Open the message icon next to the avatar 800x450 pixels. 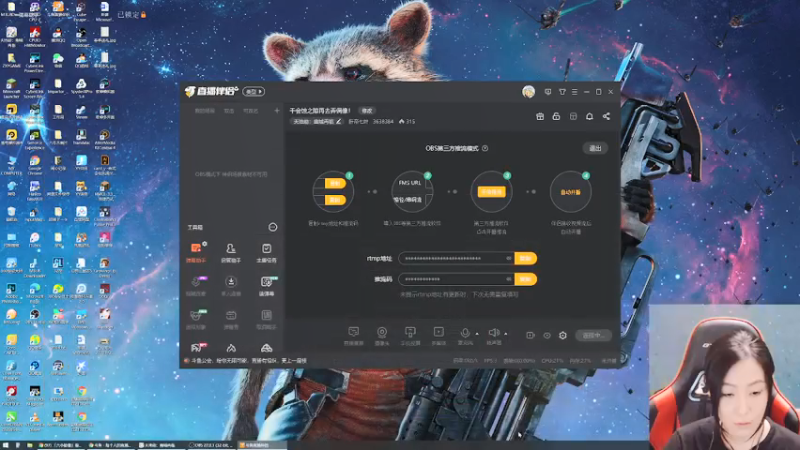pyautogui.click(x=547, y=92)
